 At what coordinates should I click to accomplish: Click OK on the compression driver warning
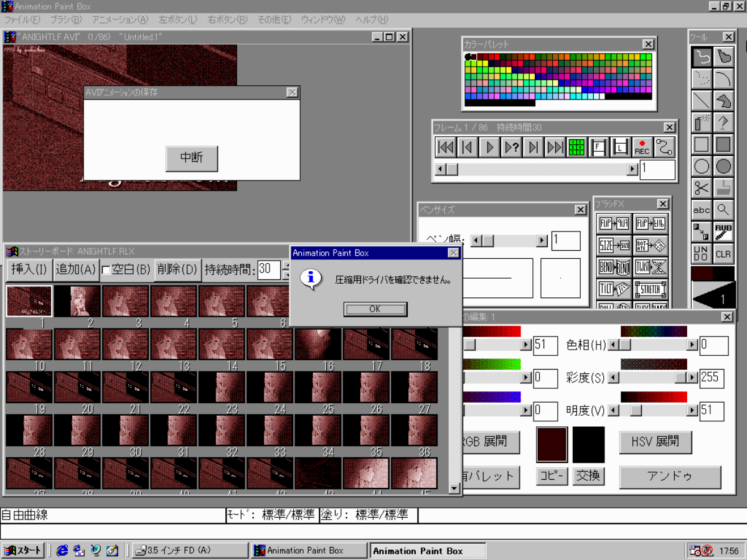click(x=375, y=309)
